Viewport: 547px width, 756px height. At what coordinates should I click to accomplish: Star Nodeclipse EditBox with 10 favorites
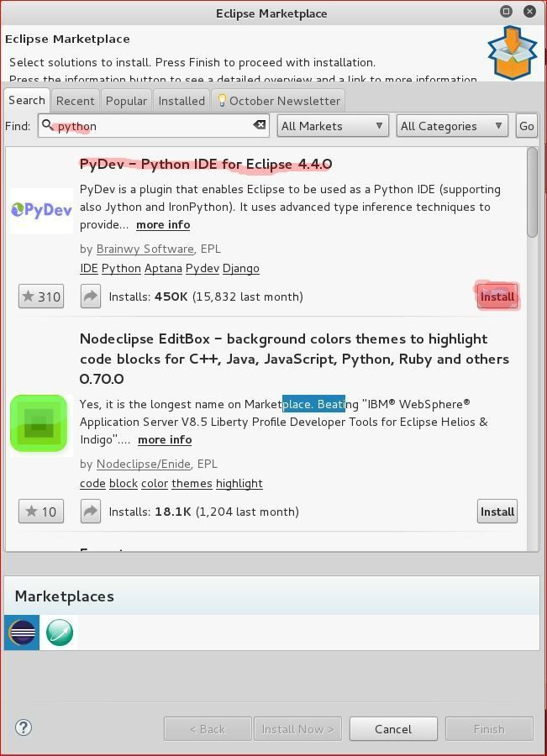41,511
